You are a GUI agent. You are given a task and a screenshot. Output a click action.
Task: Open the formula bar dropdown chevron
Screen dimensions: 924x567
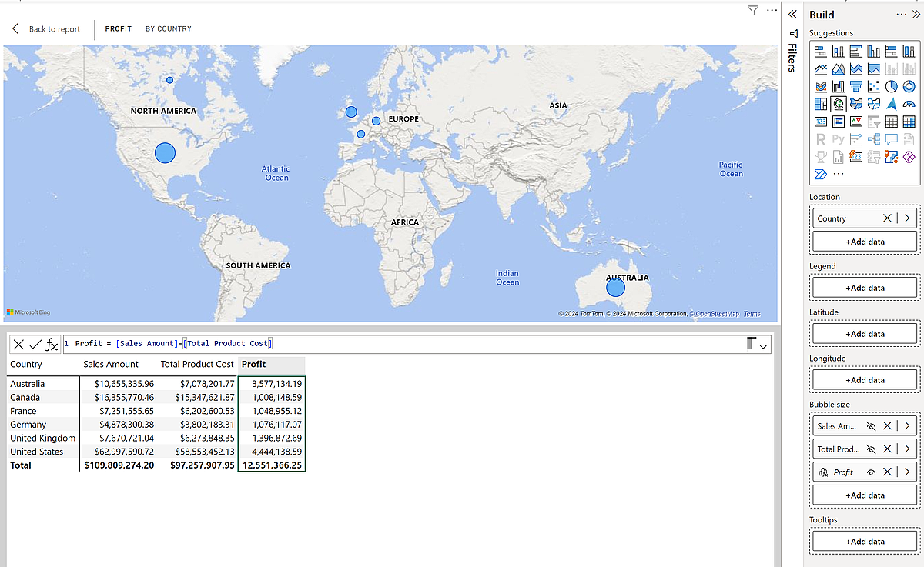point(763,345)
